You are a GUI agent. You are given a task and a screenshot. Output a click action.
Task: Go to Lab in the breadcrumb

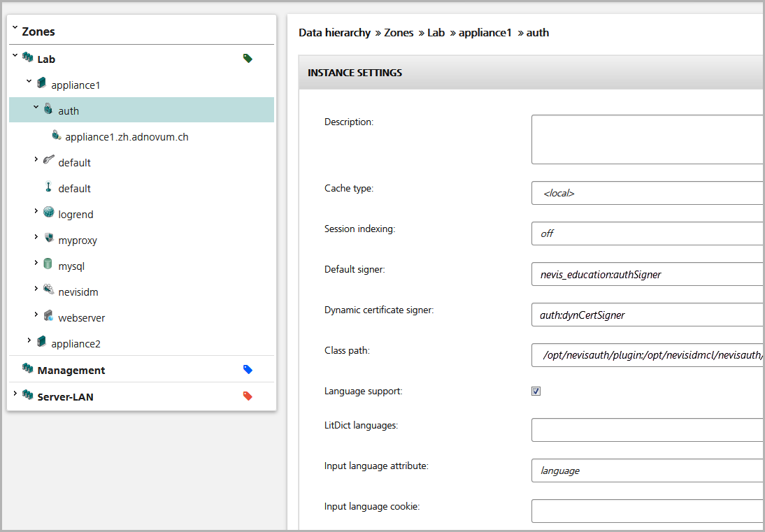tap(436, 33)
